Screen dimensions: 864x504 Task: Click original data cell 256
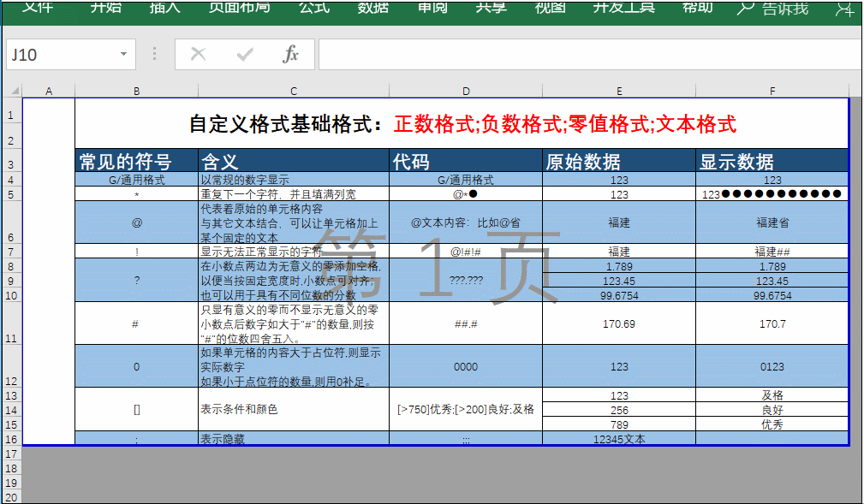pyautogui.click(x=619, y=410)
